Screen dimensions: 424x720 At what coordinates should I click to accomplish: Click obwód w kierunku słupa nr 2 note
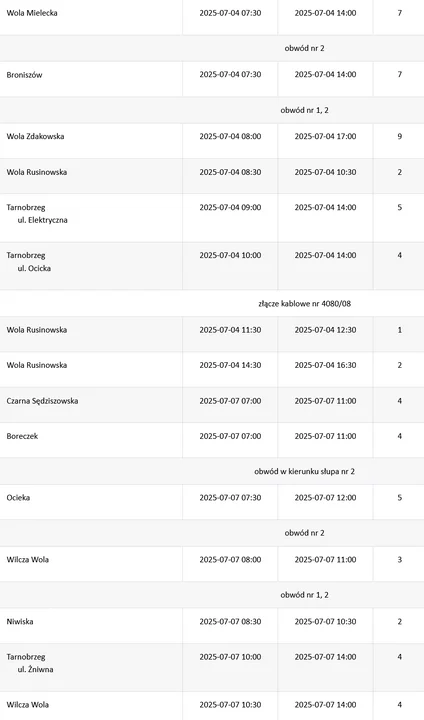click(305, 472)
